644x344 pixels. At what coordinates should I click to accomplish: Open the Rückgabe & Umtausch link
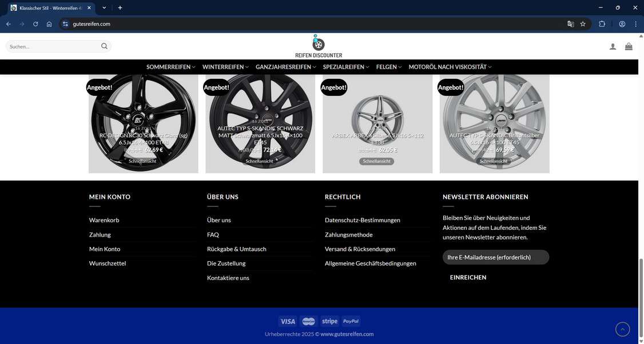[x=237, y=249]
